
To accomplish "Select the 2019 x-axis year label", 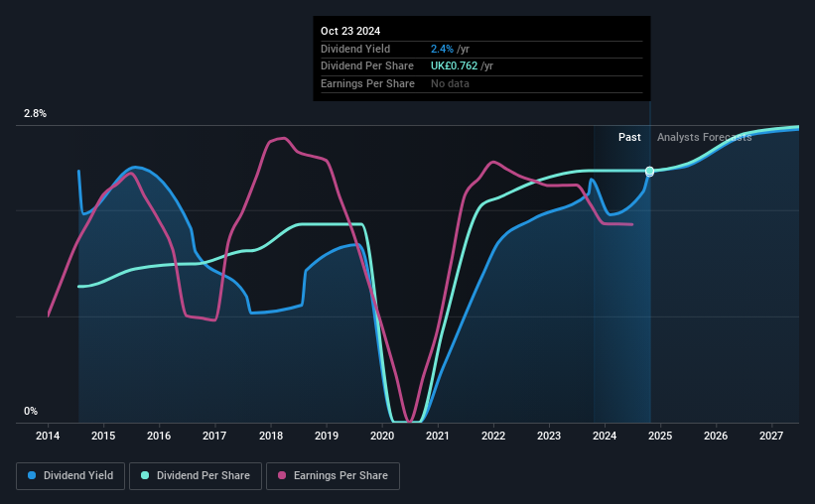I will (x=327, y=436).
